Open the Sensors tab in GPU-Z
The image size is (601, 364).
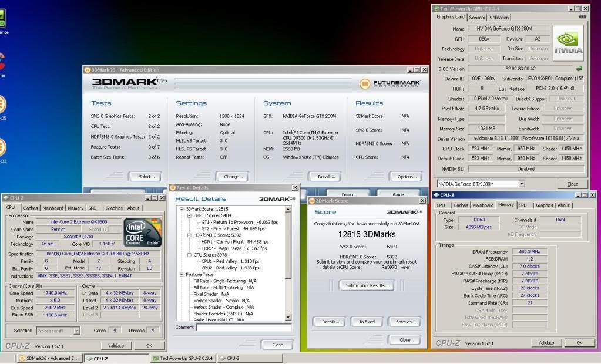[x=477, y=17]
